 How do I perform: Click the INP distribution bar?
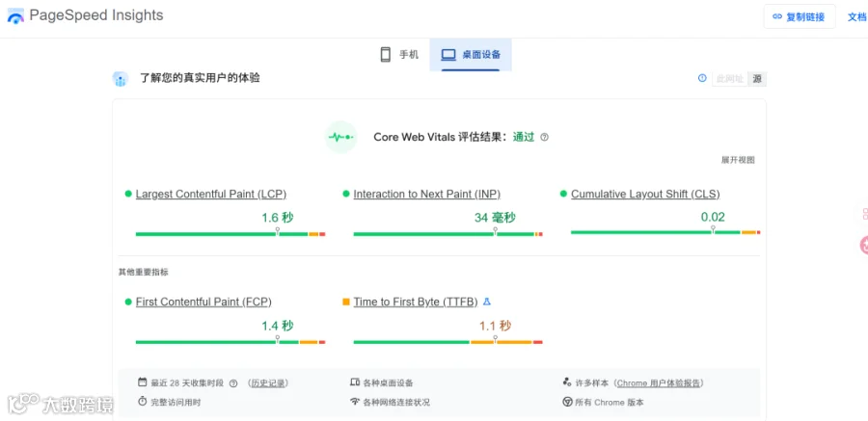click(448, 234)
